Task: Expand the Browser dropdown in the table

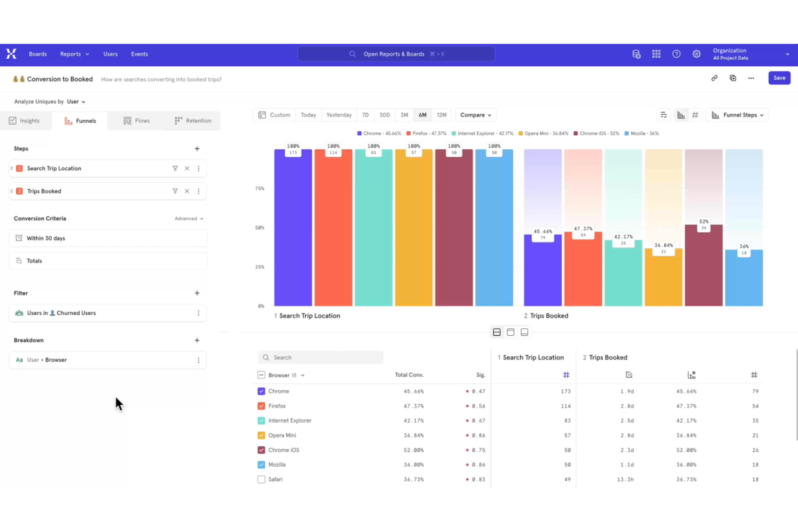Action: pyautogui.click(x=302, y=375)
